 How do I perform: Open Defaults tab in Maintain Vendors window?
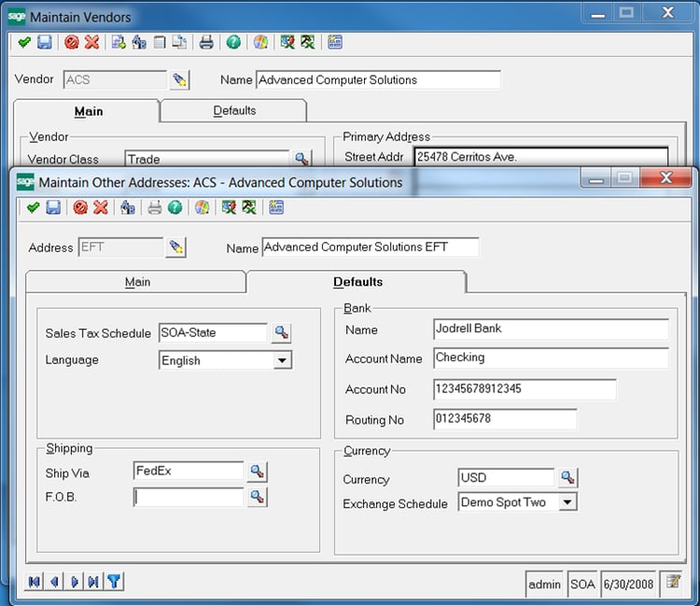coord(234,111)
